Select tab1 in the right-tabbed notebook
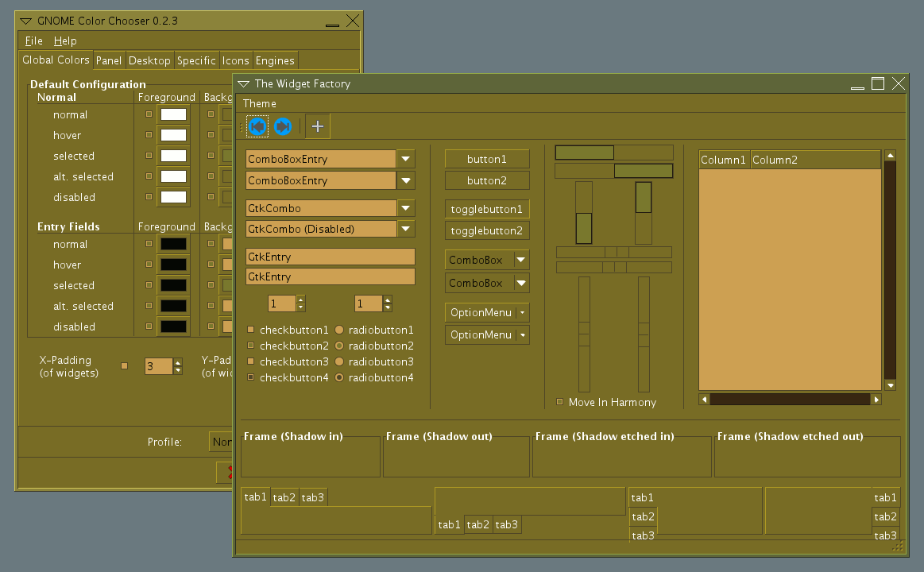 coord(885,498)
